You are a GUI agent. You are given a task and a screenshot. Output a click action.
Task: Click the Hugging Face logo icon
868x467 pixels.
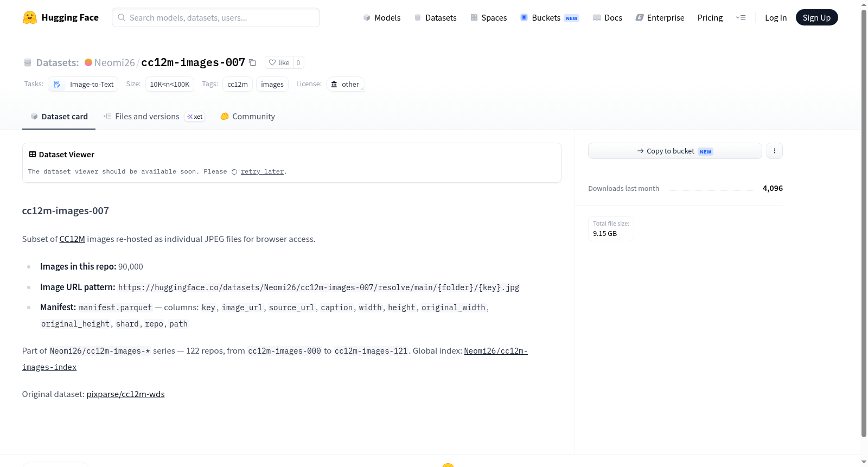point(30,17)
